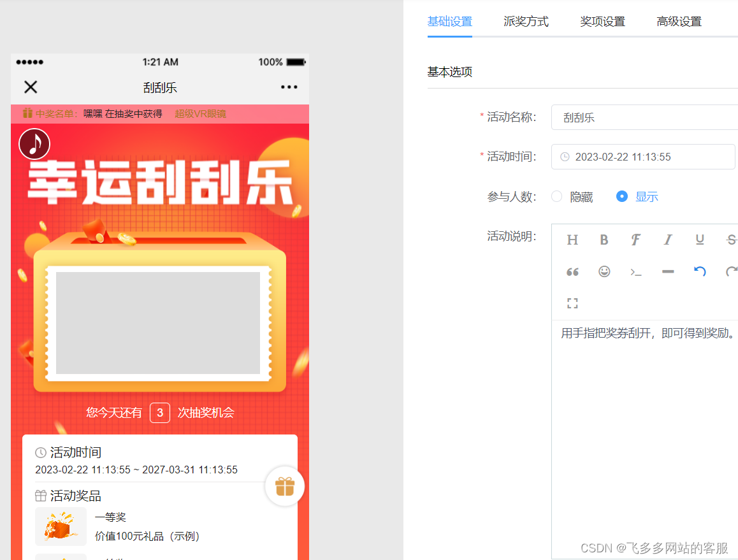738x560 pixels.
Task: Click the music note icon in the preview
Action: [x=34, y=144]
